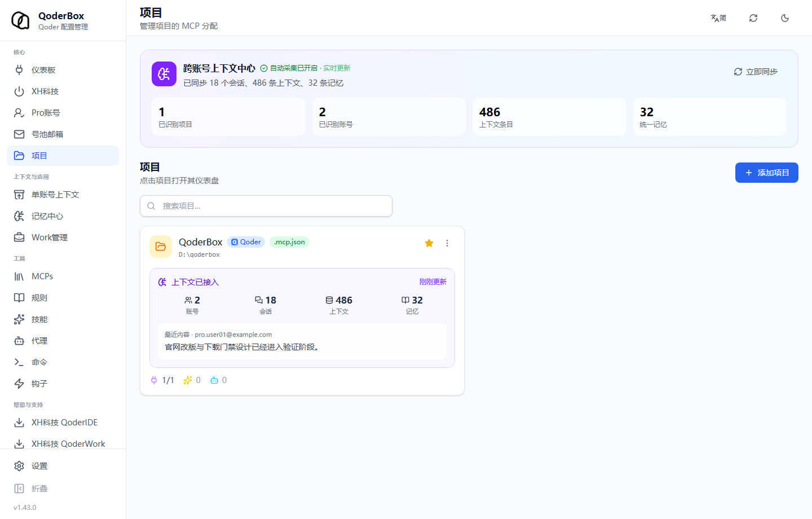
Task: Click the recent content message box
Action: (302, 341)
